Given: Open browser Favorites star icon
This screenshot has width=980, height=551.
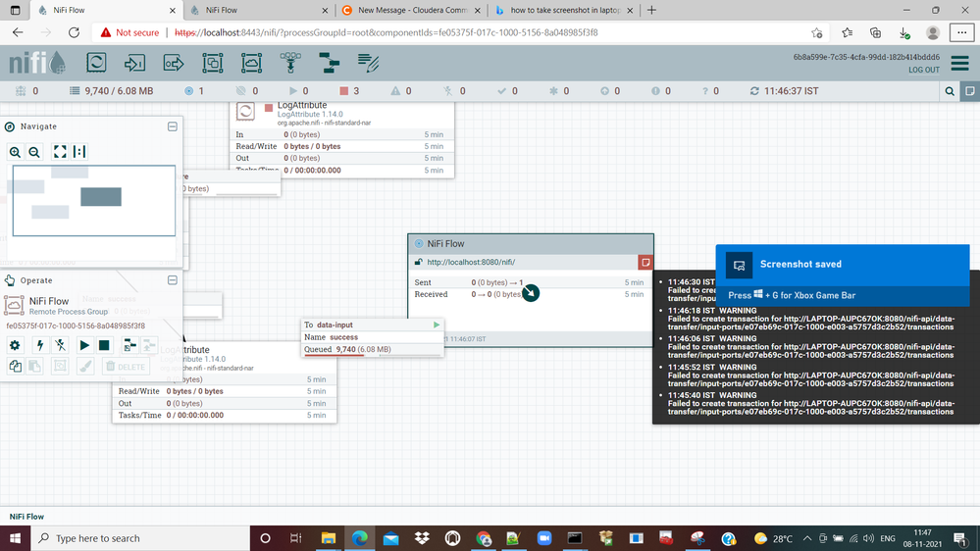Looking at the screenshot, I should tap(847, 32).
